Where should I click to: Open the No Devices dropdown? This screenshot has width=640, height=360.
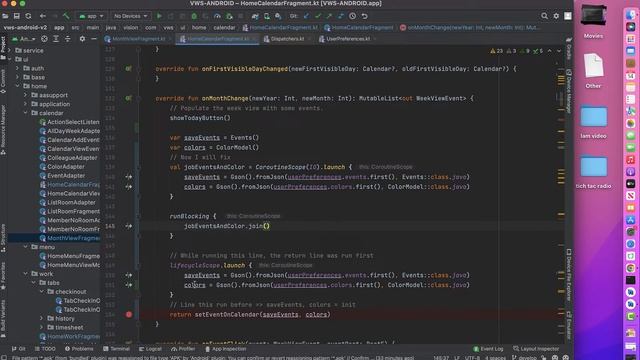(131, 16)
